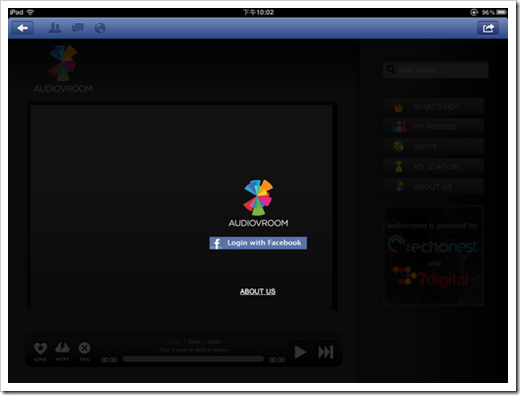This screenshot has width=520, height=395.
Task: Select the INVITE menu item
Action: click(x=433, y=147)
